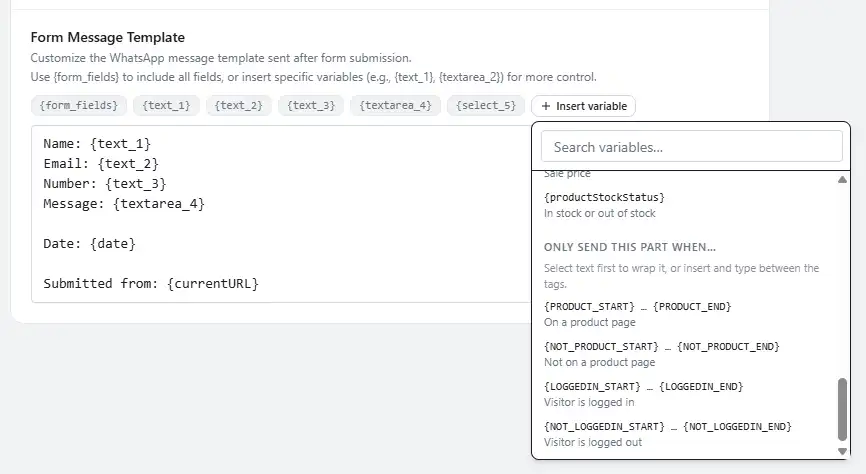Click the variable list scrollbar thumb
This screenshot has width=866, height=474.
[x=842, y=409]
